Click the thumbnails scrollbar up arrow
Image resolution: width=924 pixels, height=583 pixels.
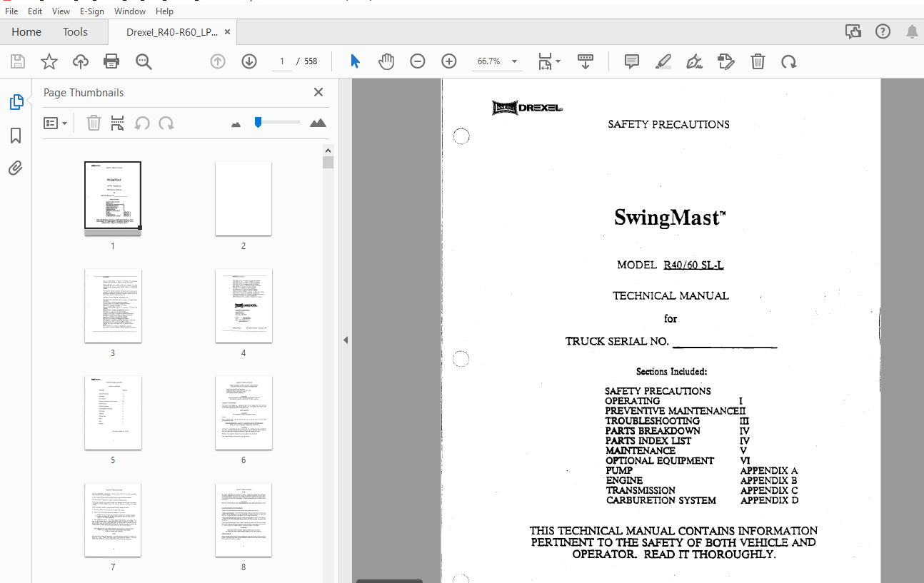pos(328,151)
